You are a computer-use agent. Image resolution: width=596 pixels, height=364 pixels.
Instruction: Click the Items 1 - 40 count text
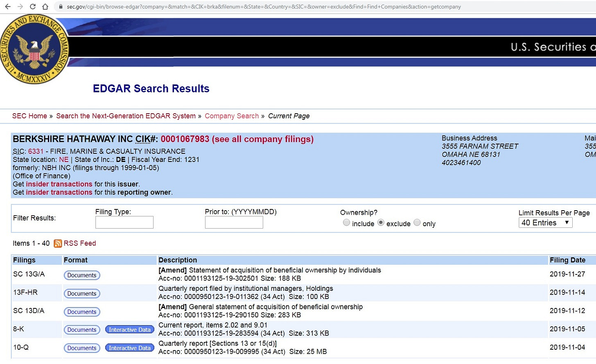(31, 243)
